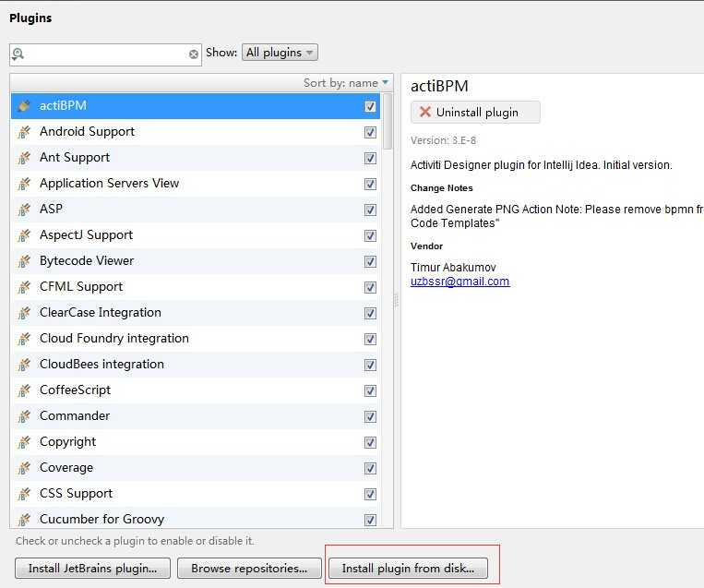704x588 pixels.
Task: Select the Copyright row
Action: tap(196, 442)
